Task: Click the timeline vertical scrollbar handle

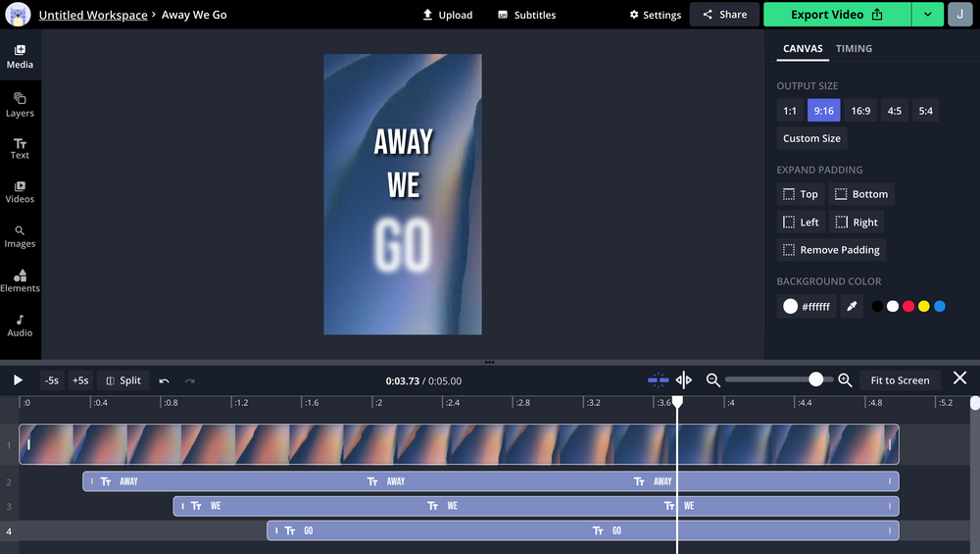Action: click(975, 403)
